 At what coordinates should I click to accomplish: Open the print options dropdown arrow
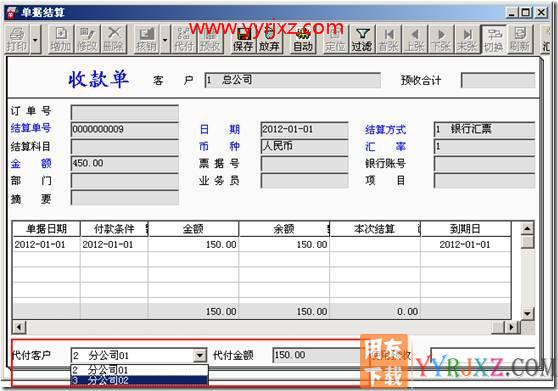tap(35, 39)
